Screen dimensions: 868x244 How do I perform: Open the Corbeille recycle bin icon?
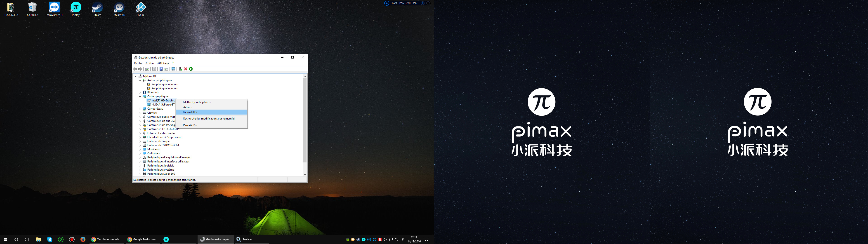click(32, 9)
